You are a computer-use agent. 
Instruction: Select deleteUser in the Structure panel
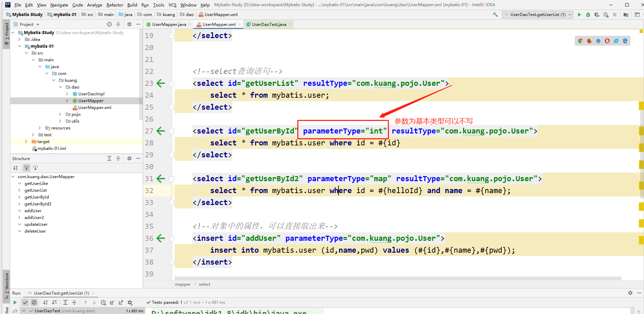tap(35, 231)
